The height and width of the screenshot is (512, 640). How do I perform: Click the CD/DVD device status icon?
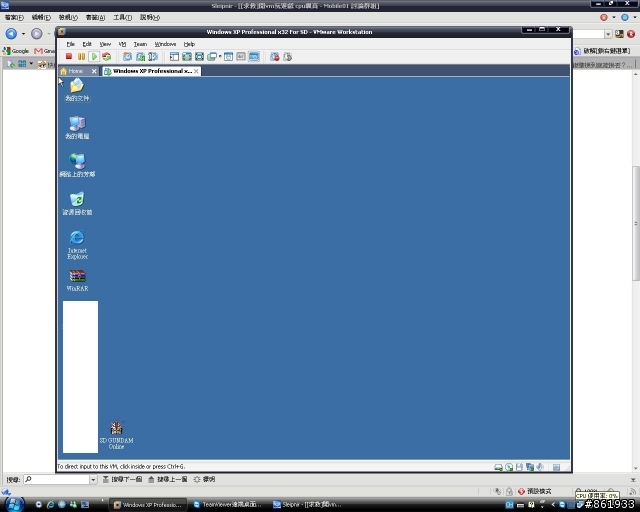tap(509, 467)
